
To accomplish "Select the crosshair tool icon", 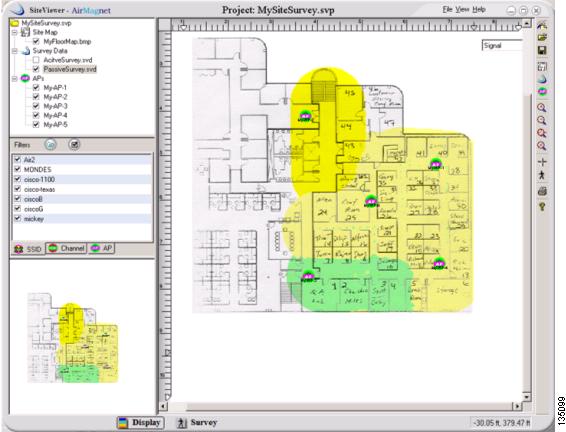I will point(542,162).
